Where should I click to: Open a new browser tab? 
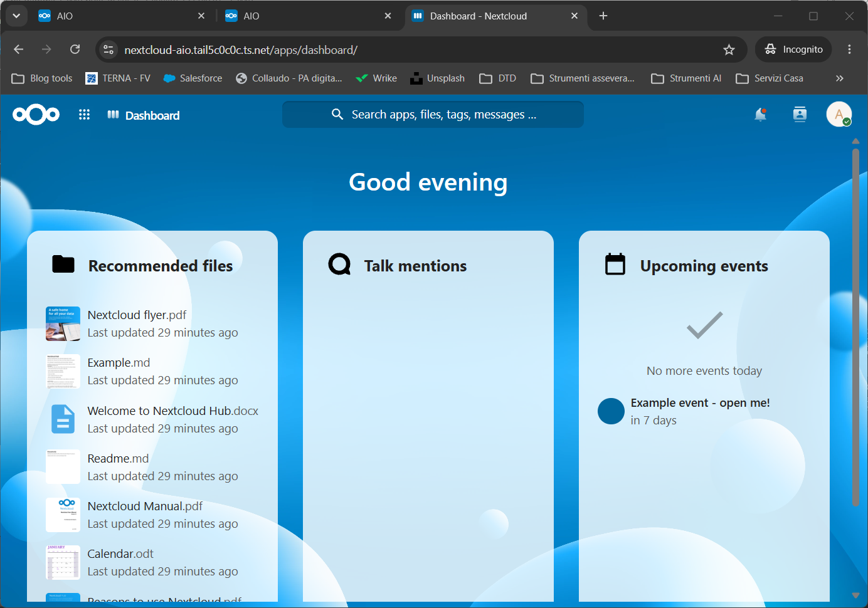[603, 16]
